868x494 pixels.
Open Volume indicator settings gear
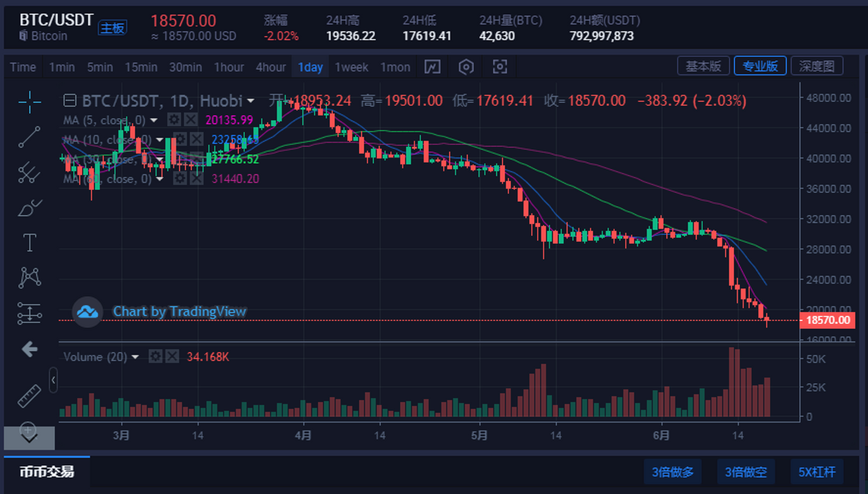[155, 357]
